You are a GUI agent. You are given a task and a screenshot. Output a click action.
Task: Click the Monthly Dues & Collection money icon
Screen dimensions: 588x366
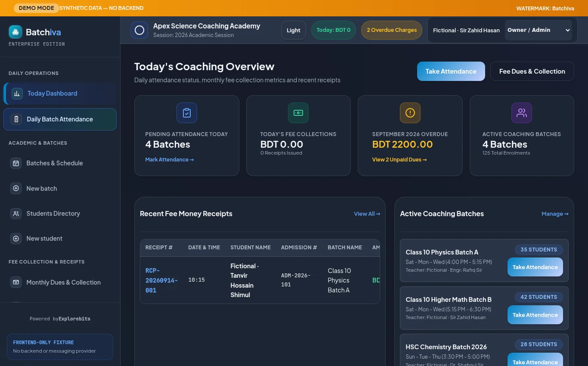tap(16, 282)
